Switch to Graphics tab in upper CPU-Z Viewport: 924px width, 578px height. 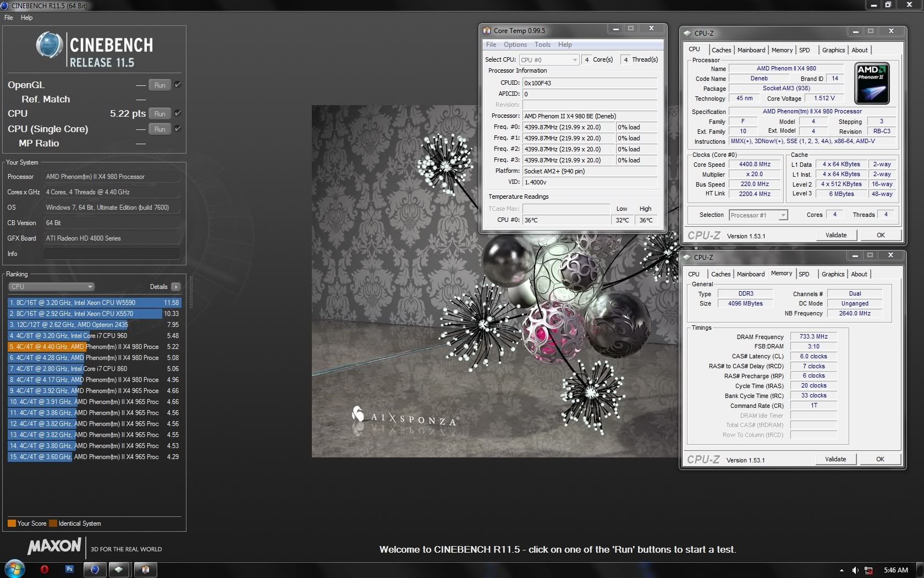834,50
